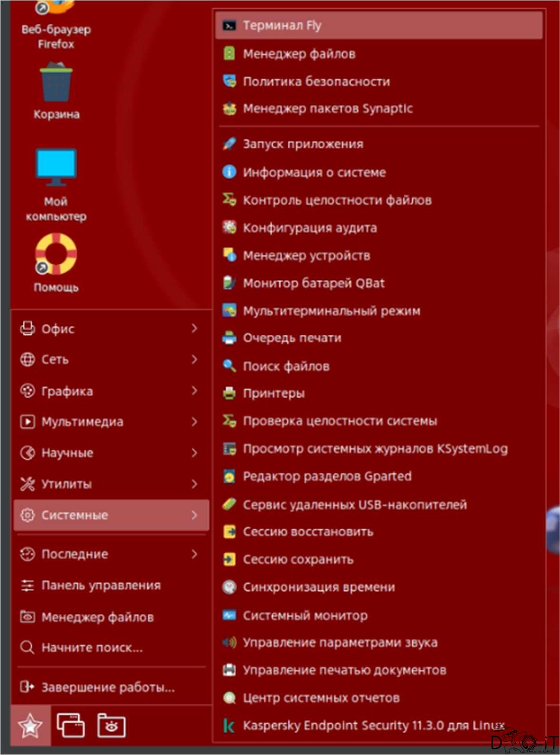The image size is (560, 755).
Task: Expand the Офис submenu arrow
Action: click(194, 328)
